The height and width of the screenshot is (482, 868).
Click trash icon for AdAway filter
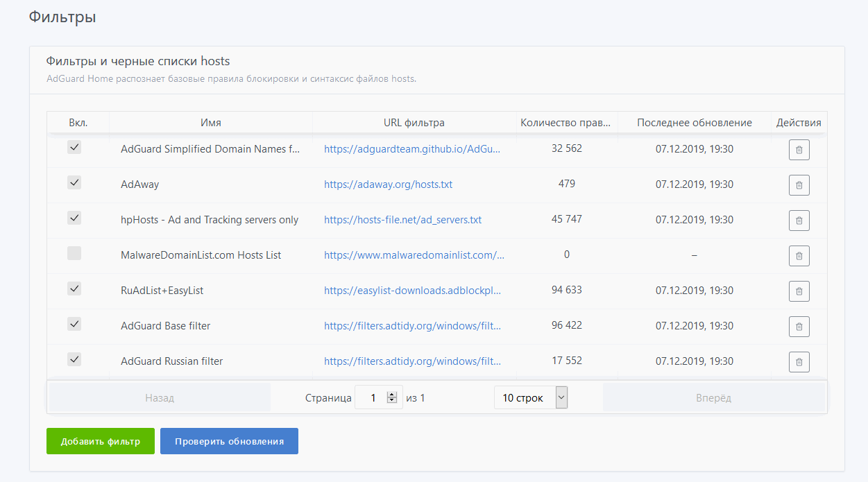pyautogui.click(x=799, y=185)
